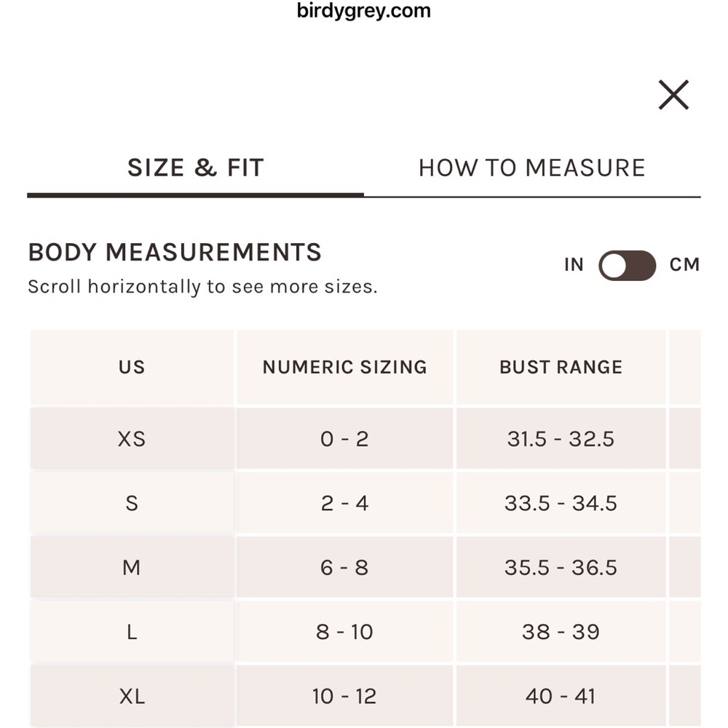Click the IN unit label
The image size is (728, 728).
click(574, 265)
